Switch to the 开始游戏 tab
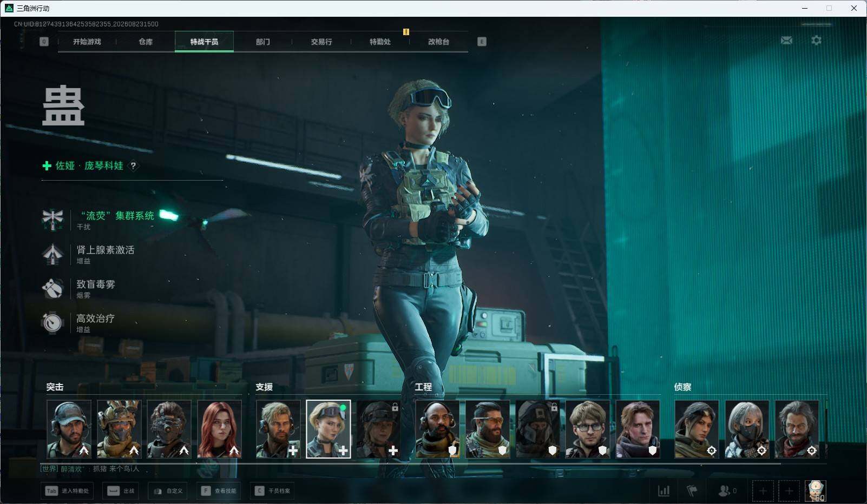This screenshot has width=867, height=504. pyautogui.click(x=87, y=42)
